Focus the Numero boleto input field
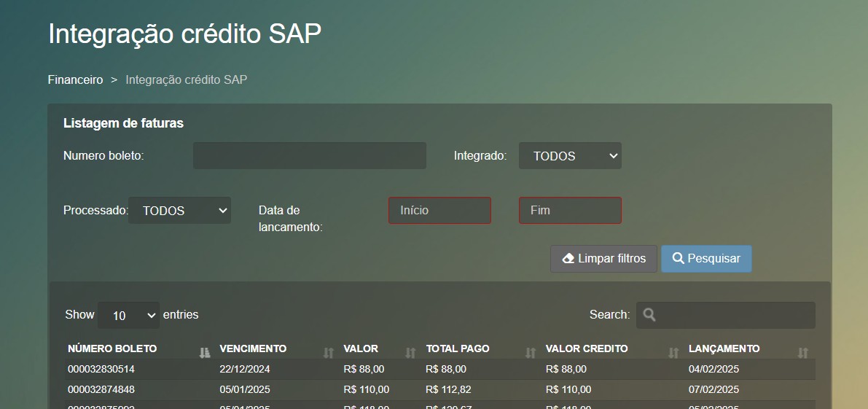This screenshot has width=868, height=409. click(x=309, y=156)
